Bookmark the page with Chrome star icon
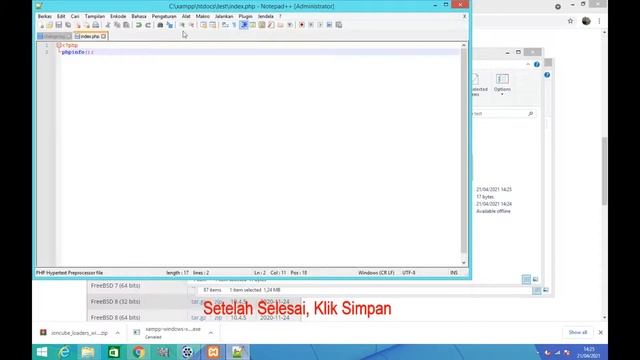 [570, 21]
